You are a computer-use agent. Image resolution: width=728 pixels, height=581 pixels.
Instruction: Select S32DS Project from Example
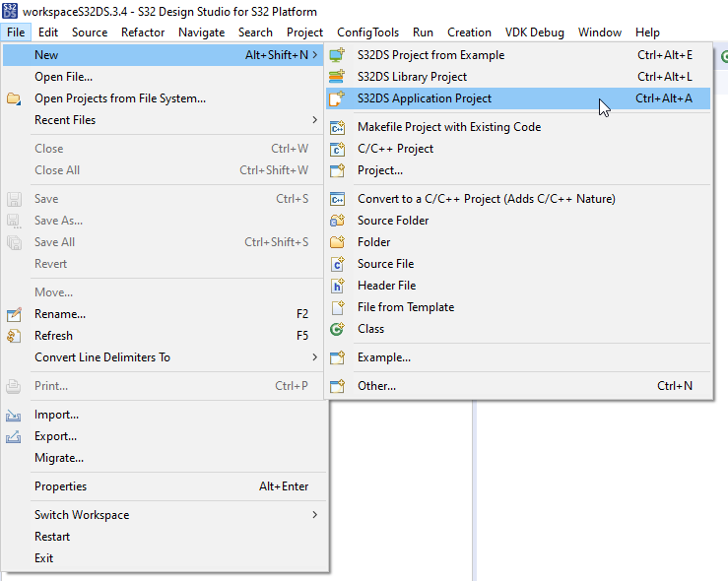(518, 55)
